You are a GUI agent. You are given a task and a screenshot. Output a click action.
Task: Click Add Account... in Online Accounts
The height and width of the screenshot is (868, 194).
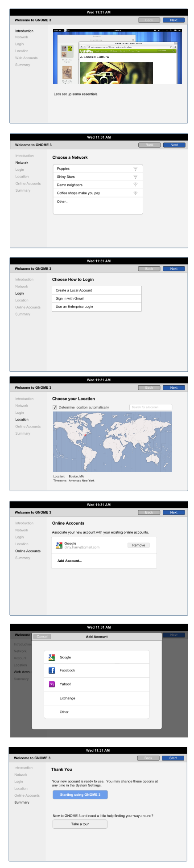pyautogui.click(x=70, y=561)
